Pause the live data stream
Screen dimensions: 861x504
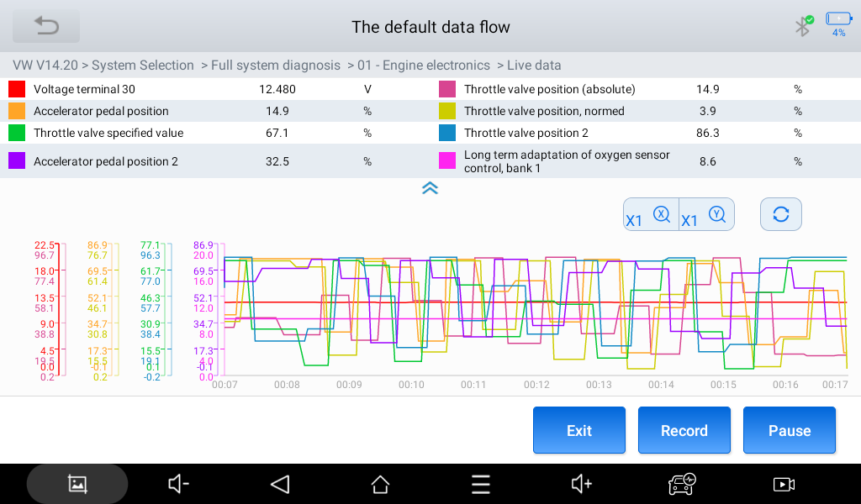coord(789,430)
